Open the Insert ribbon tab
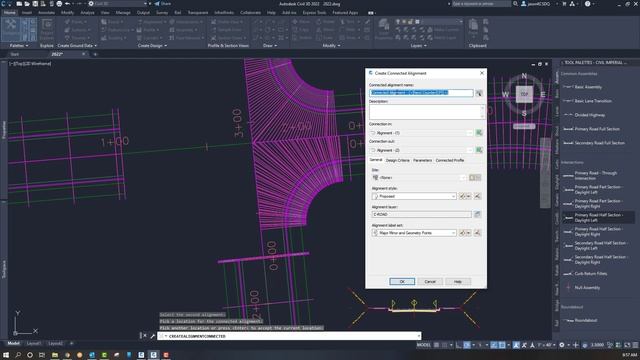640x360 pixels. point(27,13)
